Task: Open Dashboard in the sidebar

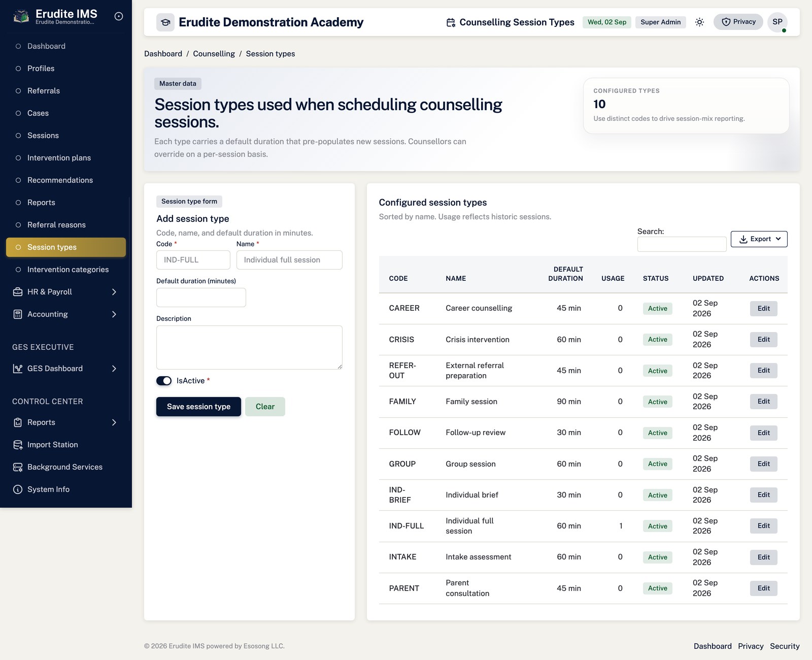Action: (66, 46)
